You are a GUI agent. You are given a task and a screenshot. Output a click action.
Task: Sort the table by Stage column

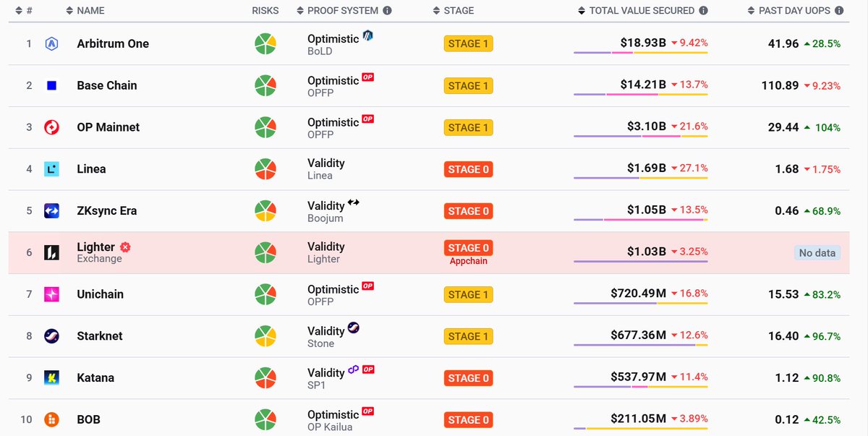pos(459,11)
